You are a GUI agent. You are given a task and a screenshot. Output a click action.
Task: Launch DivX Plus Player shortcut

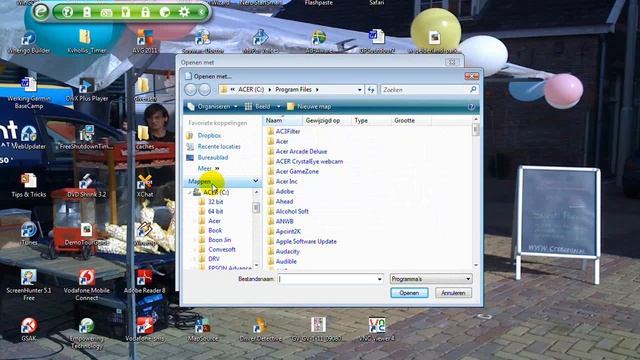coord(87,90)
